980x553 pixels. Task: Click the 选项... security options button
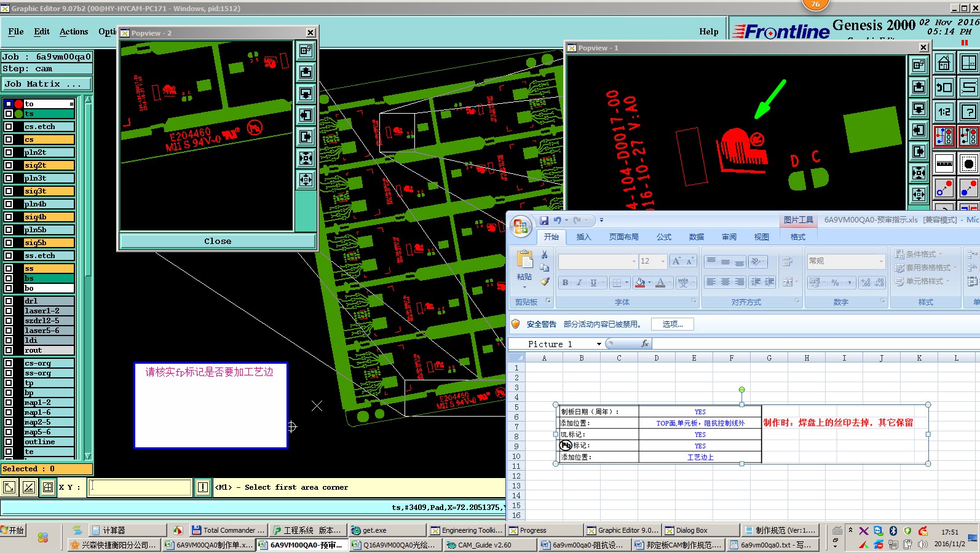(673, 324)
